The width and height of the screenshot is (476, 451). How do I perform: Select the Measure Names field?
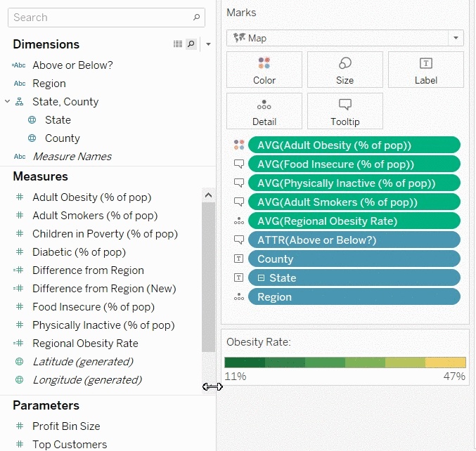click(72, 157)
